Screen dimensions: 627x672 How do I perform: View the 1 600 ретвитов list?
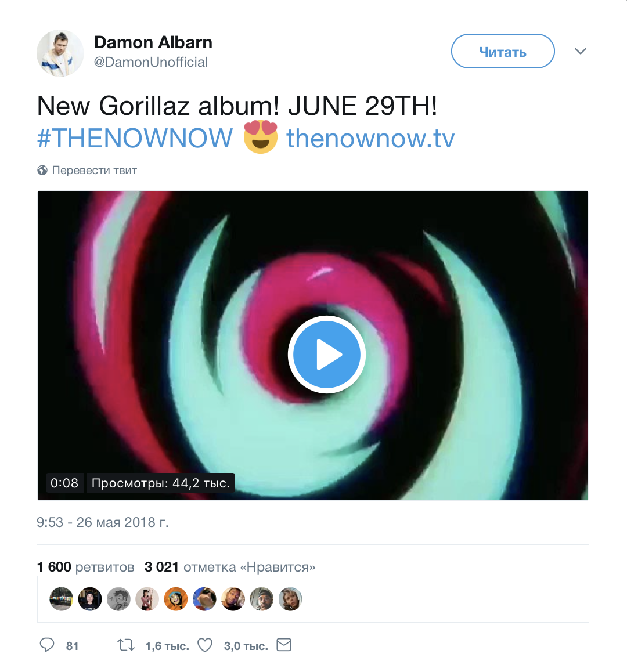86,567
